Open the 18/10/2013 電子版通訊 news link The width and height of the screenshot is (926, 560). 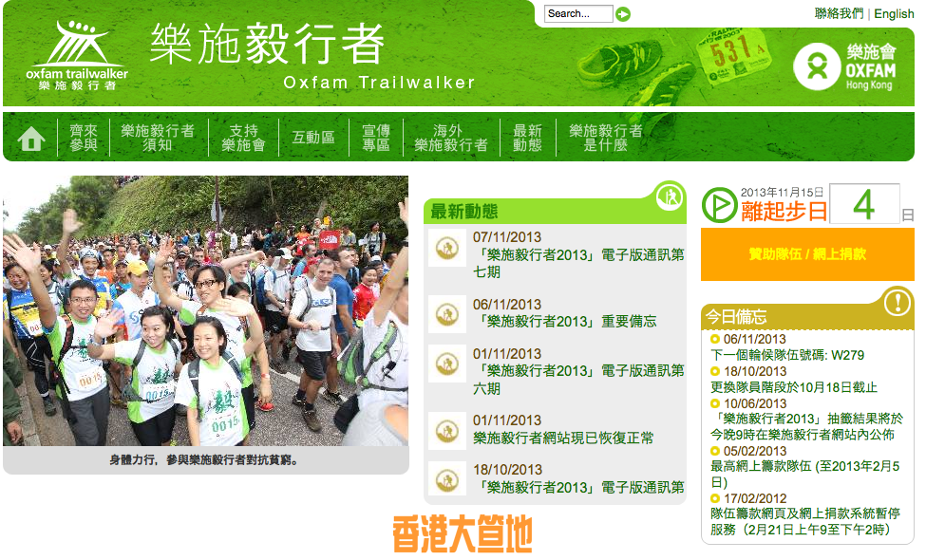click(578, 488)
